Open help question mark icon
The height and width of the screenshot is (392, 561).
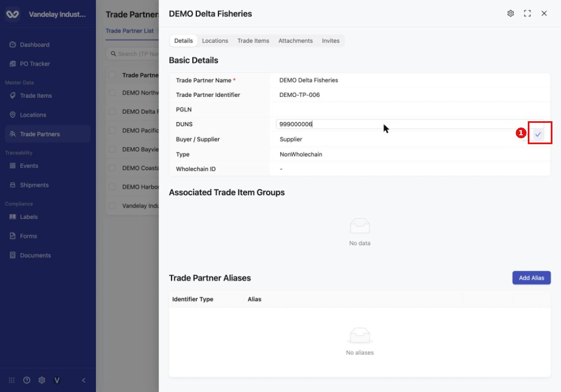click(x=27, y=380)
